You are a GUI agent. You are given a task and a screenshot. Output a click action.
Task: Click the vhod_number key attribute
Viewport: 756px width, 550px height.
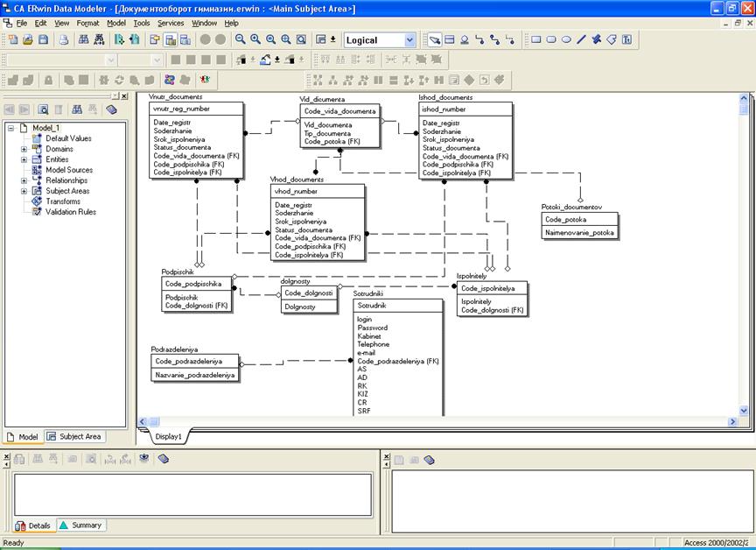click(296, 192)
